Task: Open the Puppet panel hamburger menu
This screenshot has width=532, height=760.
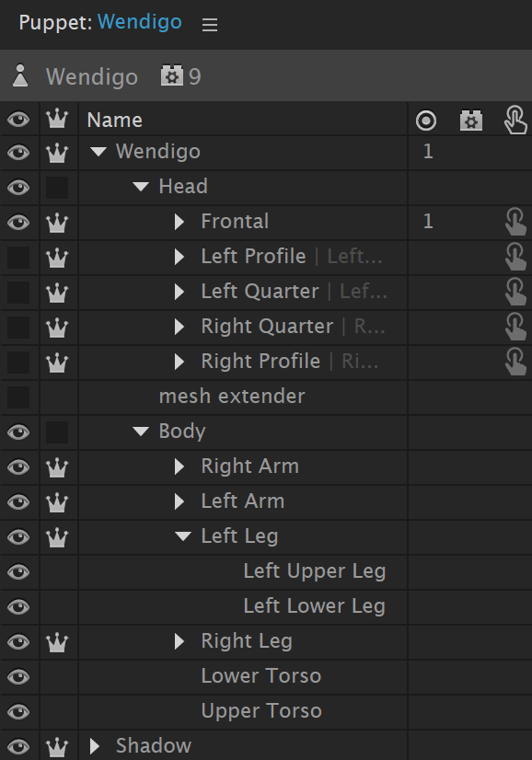Action: point(210,24)
